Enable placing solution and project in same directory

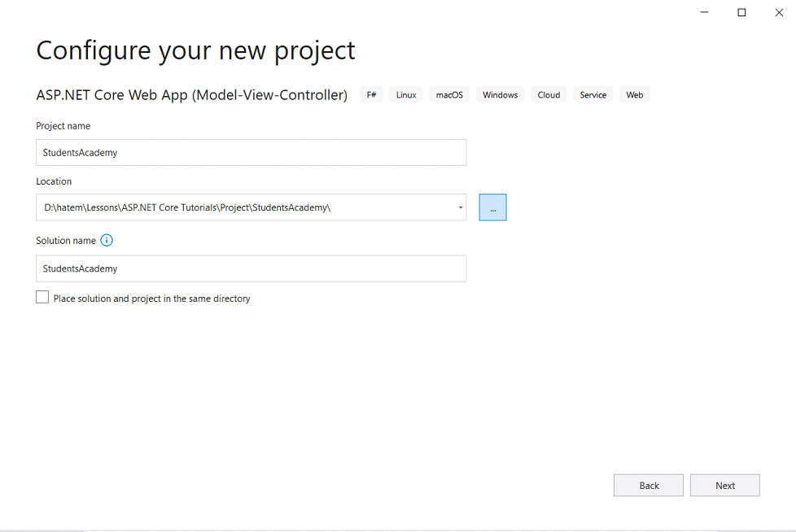pyautogui.click(x=42, y=297)
